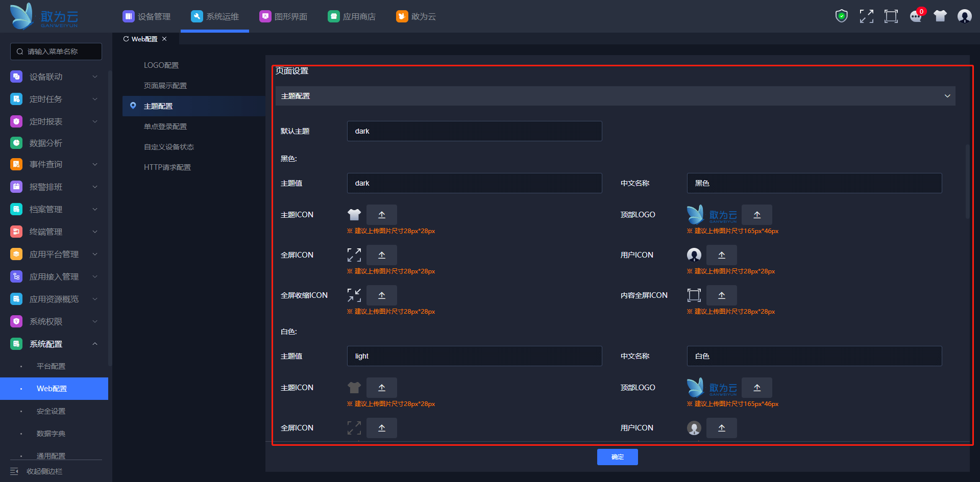Click the collapse sidebar icon at bottom
The height and width of the screenshot is (482, 980).
tap(14, 471)
